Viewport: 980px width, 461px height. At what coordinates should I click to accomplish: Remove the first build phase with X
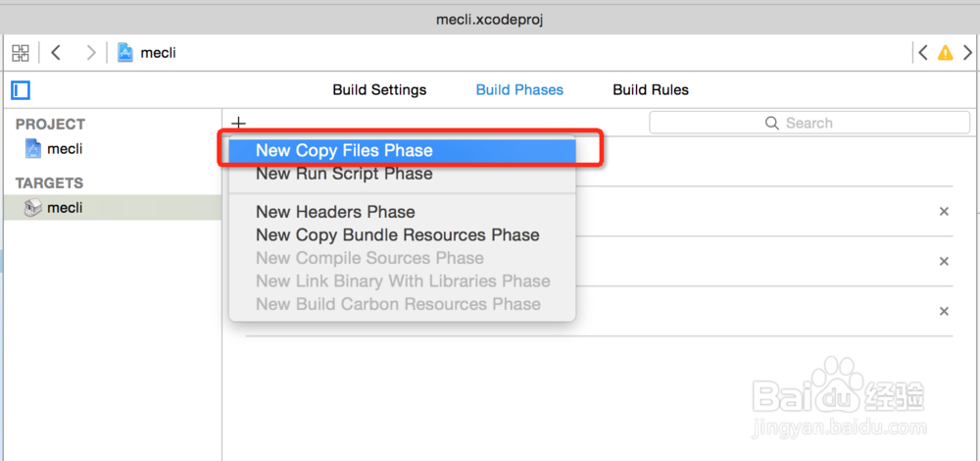(x=944, y=211)
